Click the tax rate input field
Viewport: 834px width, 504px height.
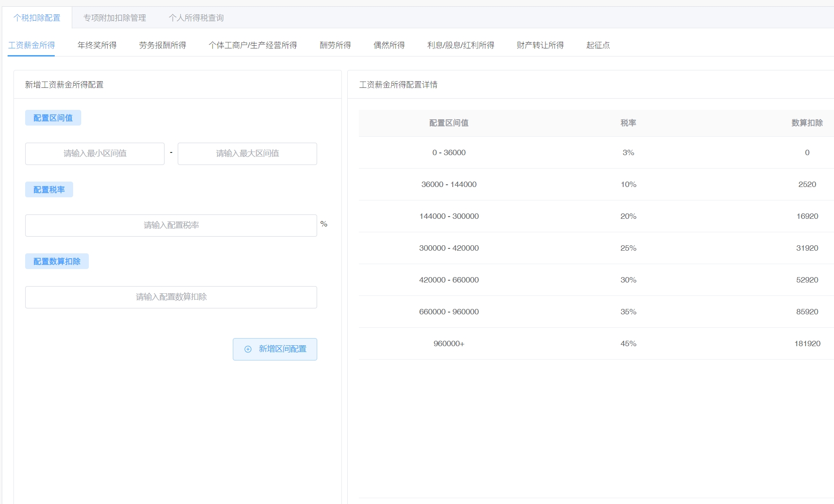click(x=171, y=226)
